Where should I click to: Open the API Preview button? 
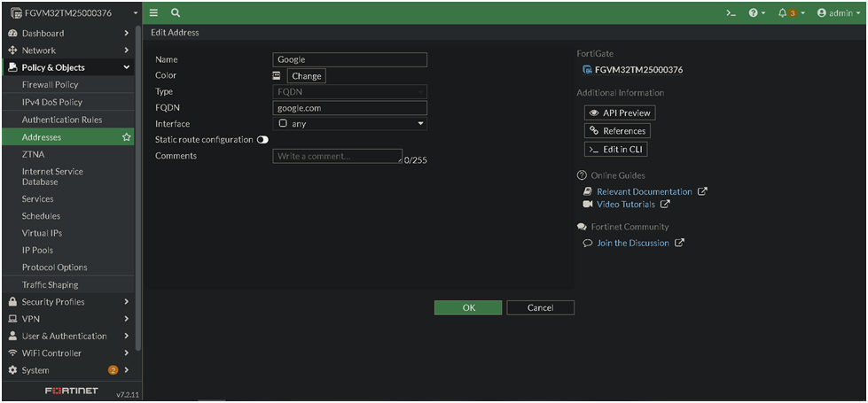pos(620,112)
